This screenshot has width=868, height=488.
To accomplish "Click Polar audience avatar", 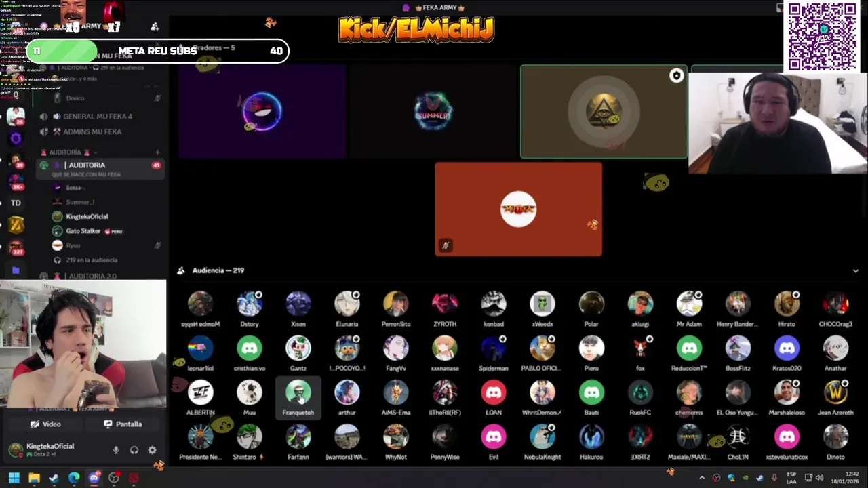I will click(x=591, y=304).
